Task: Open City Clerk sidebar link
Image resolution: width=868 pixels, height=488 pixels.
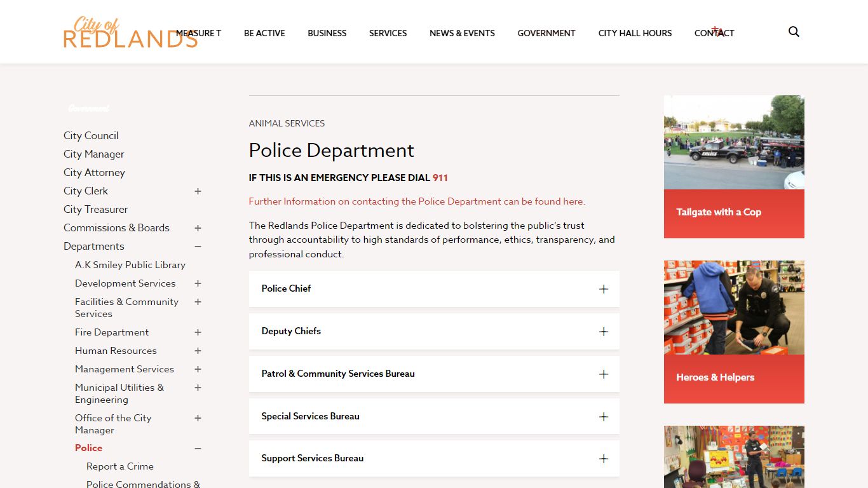Action: click(x=86, y=191)
